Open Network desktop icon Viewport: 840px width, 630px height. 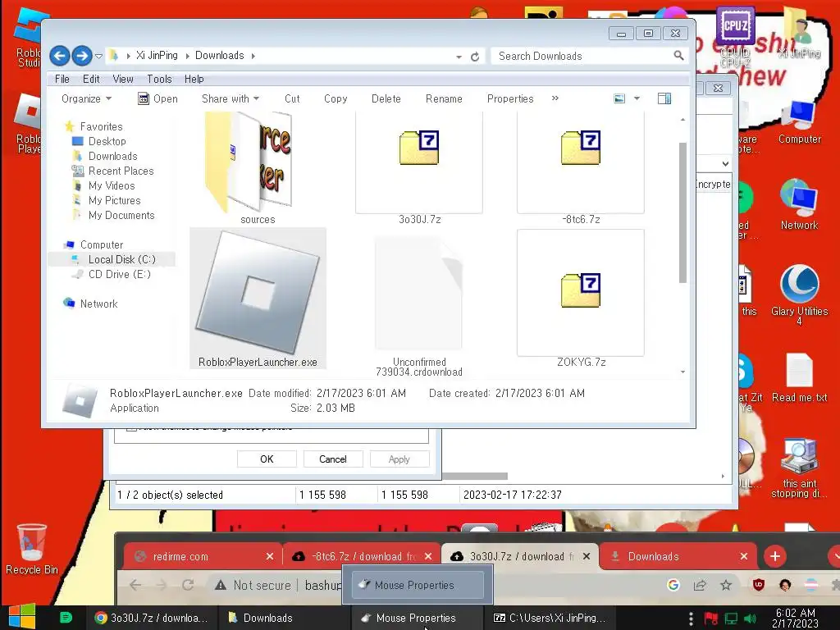[799, 204]
